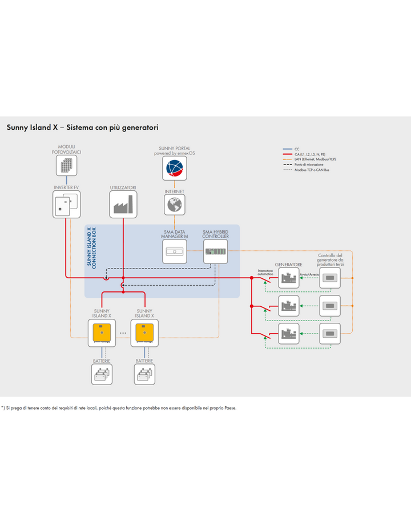Click the red CA legend line
Viewport: 411px width, 532px height.
(x=287, y=154)
